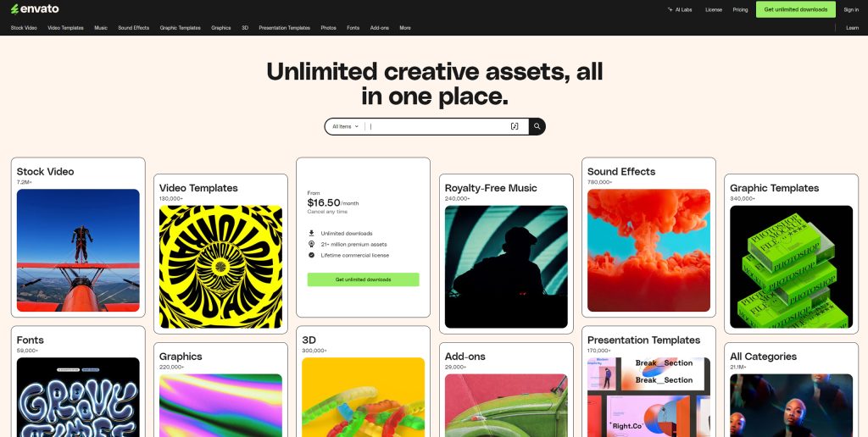Open the Graphics gradient thumbnail
Image resolution: width=868 pixels, height=437 pixels.
tap(221, 406)
